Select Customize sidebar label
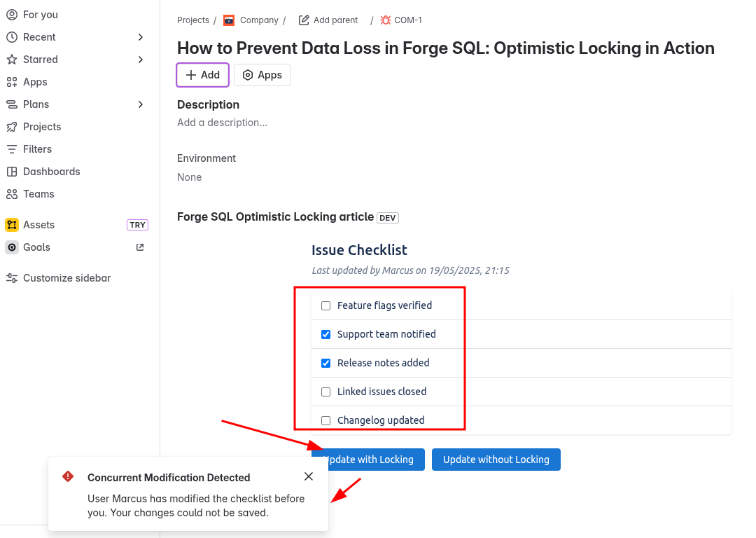This screenshot has width=756, height=538. (x=67, y=278)
